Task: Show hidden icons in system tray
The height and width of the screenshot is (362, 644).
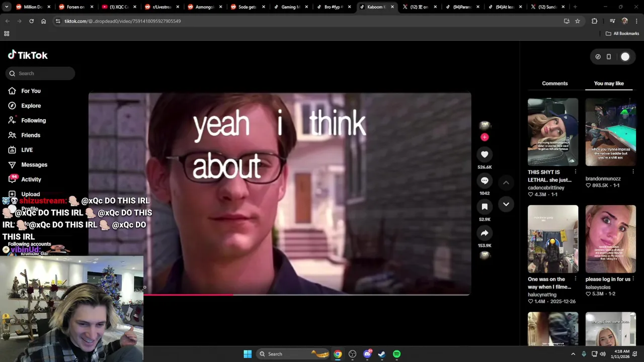Action: 573,354
